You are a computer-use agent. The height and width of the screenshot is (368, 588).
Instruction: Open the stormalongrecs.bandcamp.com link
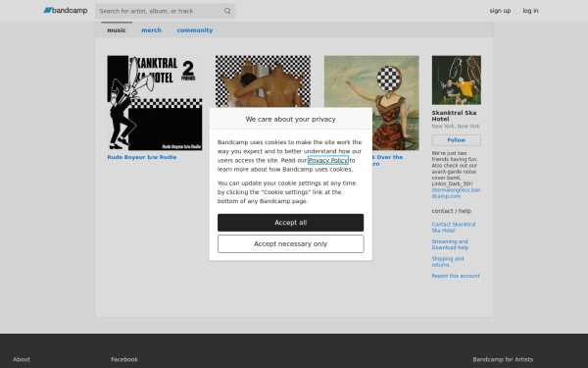456,193
